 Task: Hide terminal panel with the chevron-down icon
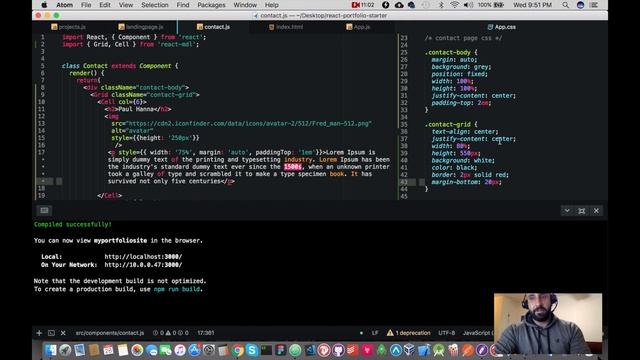point(567,211)
